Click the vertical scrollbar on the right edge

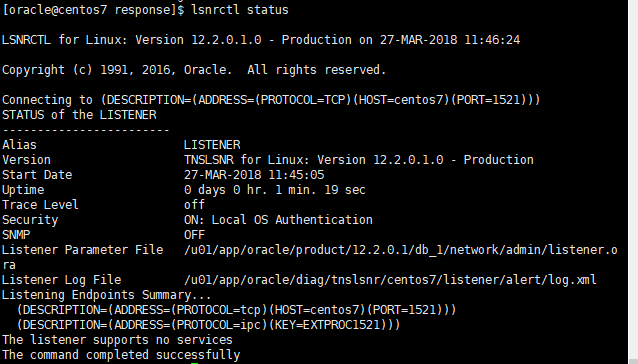tap(633, 182)
